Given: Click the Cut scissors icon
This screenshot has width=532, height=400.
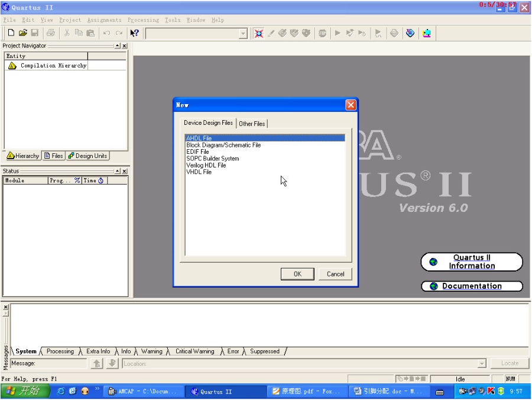Looking at the screenshot, I should pos(67,33).
